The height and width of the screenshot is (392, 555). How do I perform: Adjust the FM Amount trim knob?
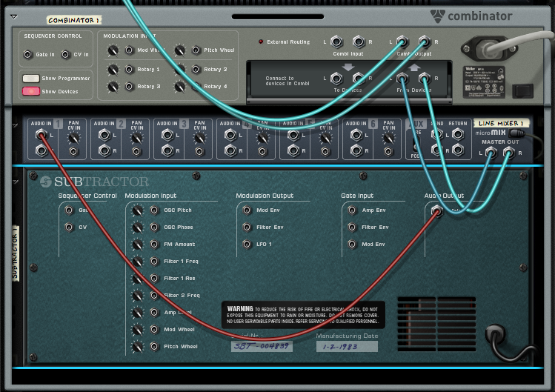coord(137,245)
